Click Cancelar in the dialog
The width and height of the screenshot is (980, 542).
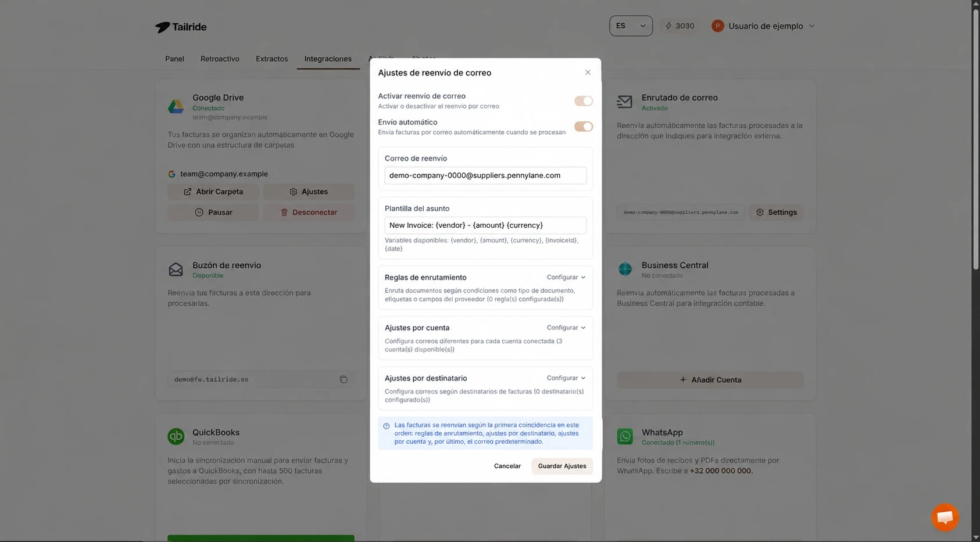point(507,466)
